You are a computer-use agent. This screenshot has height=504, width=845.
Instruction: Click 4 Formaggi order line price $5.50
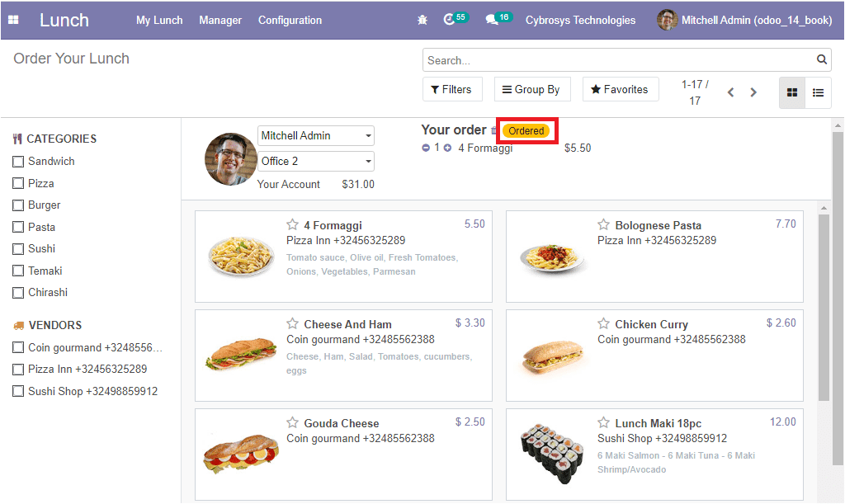tap(578, 148)
